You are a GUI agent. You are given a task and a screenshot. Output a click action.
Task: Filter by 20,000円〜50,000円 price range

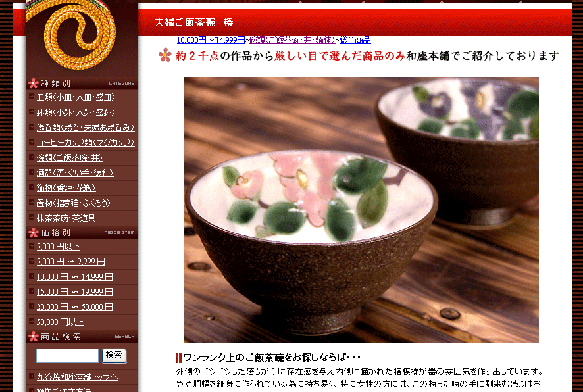click(x=75, y=307)
